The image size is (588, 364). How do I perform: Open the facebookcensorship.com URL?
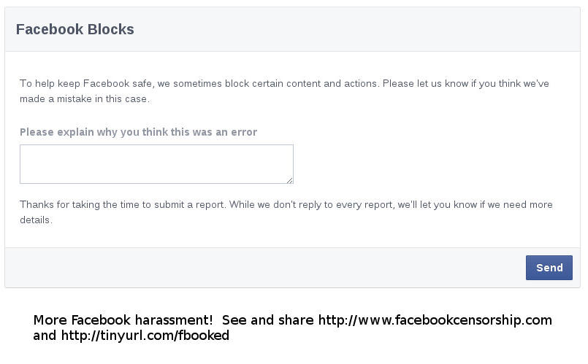click(x=435, y=320)
